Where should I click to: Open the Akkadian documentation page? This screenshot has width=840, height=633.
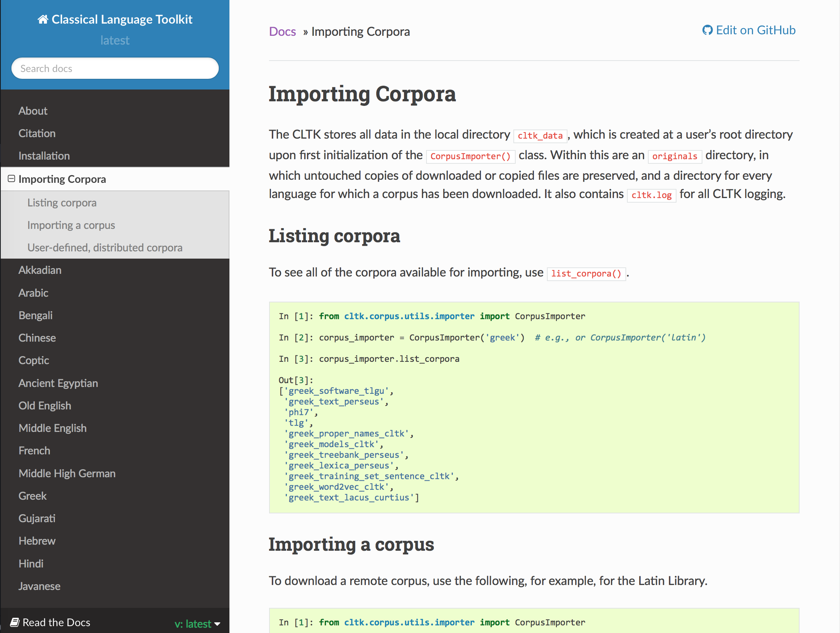(40, 270)
